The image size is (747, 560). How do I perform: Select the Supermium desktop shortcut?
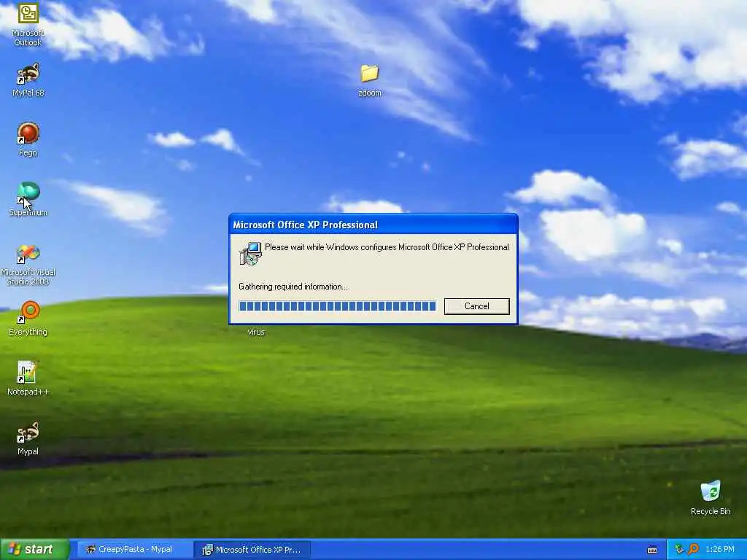pos(28,199)
